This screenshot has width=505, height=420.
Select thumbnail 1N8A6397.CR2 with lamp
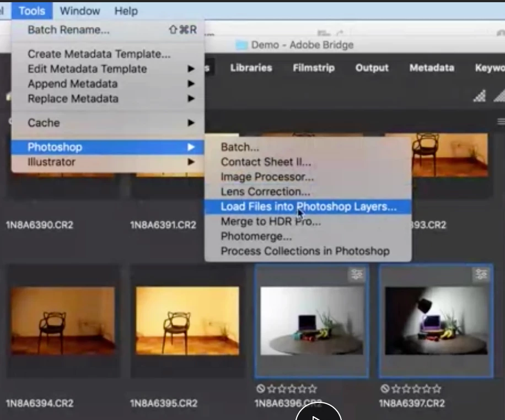(436, 321)
